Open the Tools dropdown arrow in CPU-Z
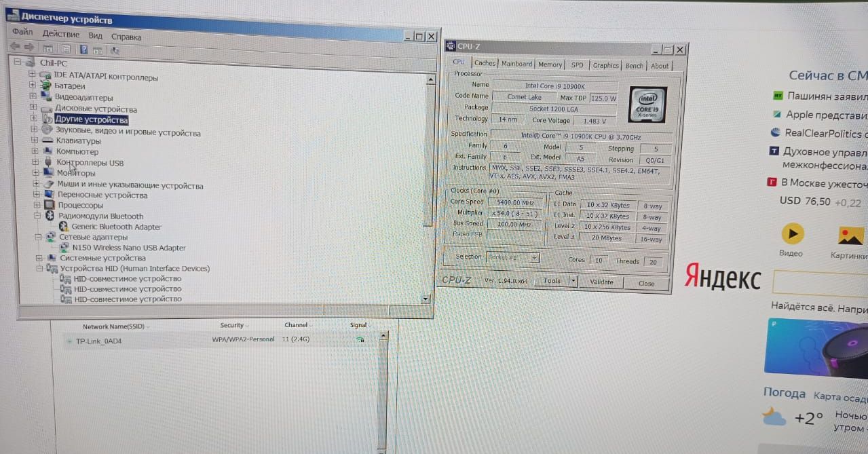This screenshot has width=868, height=454. coord(572,281)
